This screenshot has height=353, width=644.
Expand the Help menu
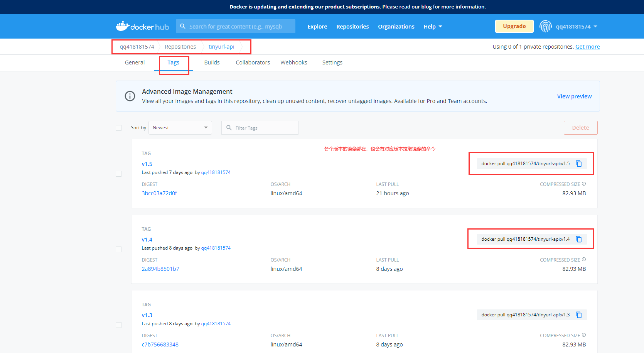433,27
